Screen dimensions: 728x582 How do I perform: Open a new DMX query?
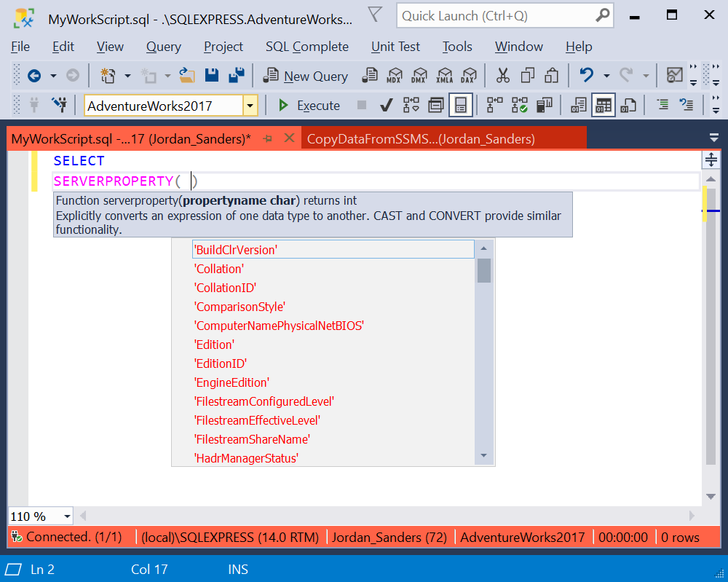419,75
